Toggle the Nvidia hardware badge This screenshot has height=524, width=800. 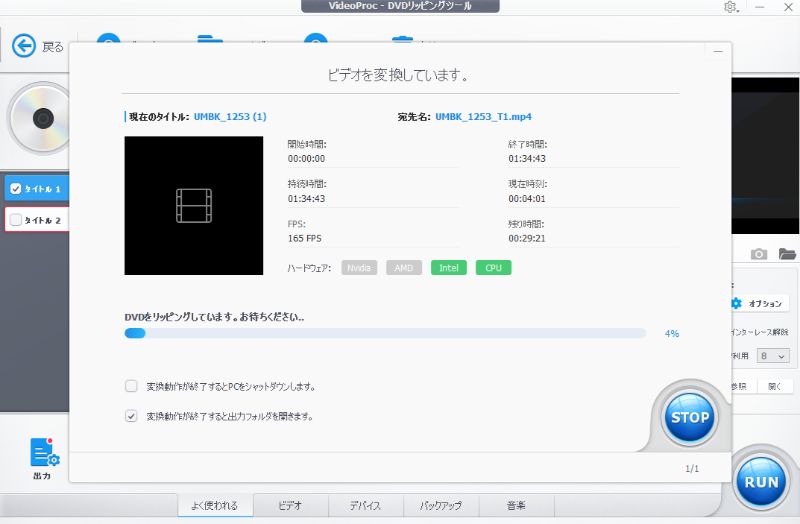(359, 268)
